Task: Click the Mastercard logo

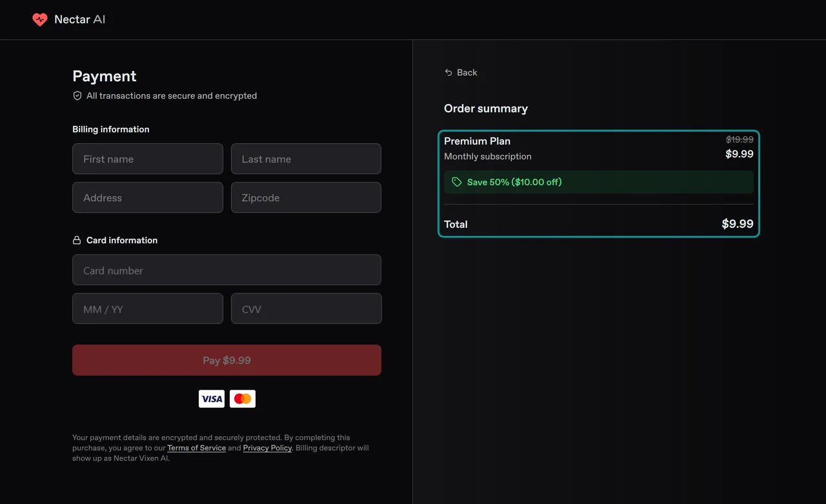Action: [243, 399]
